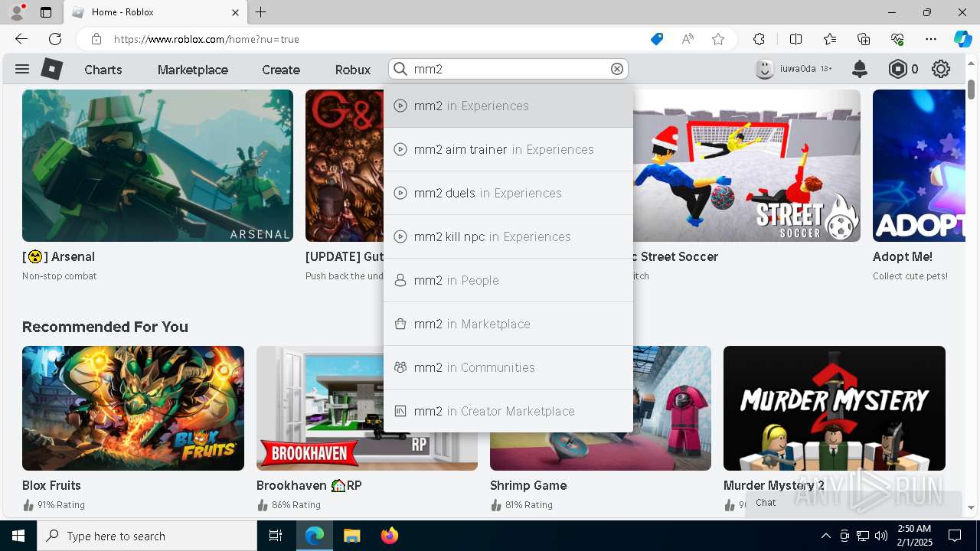This screenshot has height=551, width=980.
Task: Click the 'Recommended For You' heading
Action: pyautogui.click(x=105, y=327)
